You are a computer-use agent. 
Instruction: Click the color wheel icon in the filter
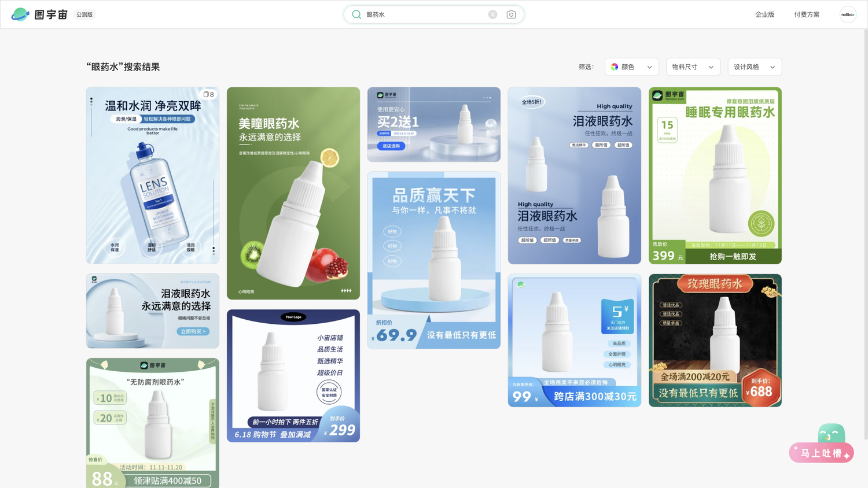(615, 67)
